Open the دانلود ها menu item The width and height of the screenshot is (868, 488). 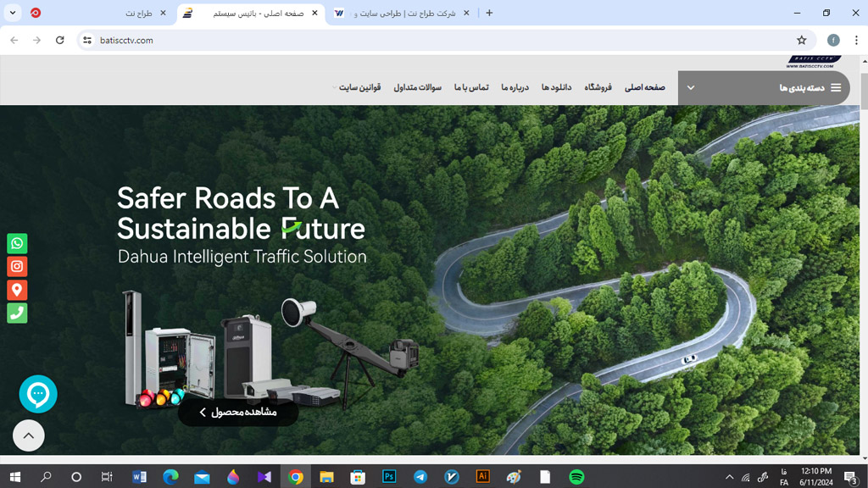coord(556,87)
